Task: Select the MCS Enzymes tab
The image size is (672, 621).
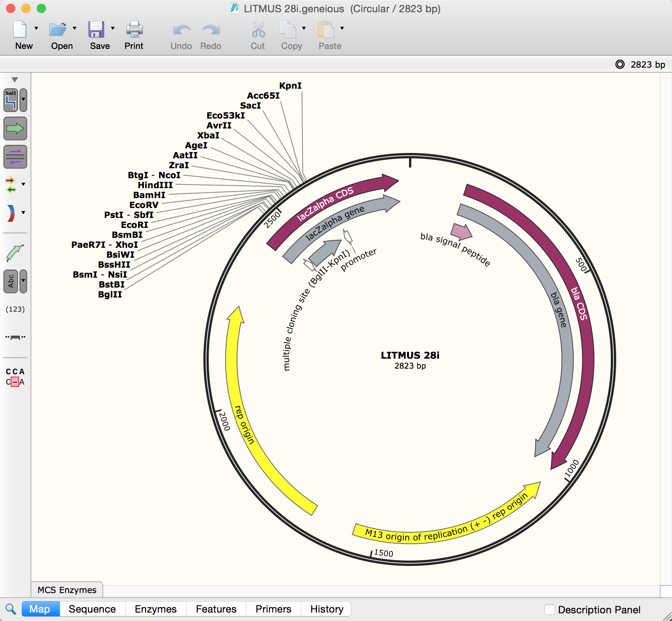Action: pos(67,590)
